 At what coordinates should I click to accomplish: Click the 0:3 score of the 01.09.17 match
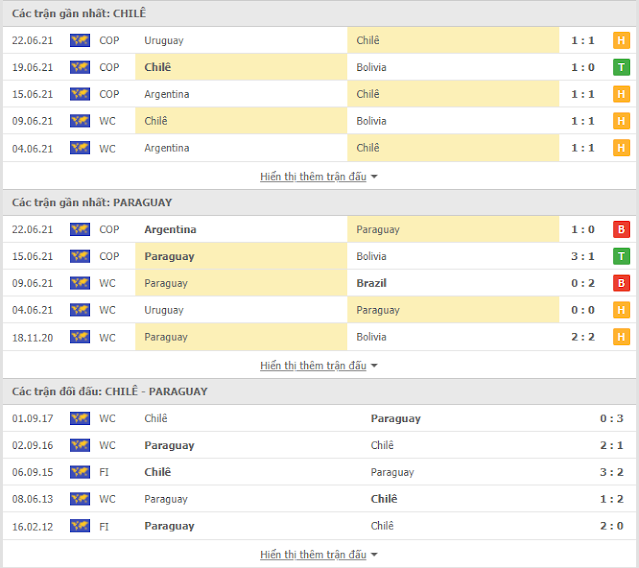(x=611, y=418)
